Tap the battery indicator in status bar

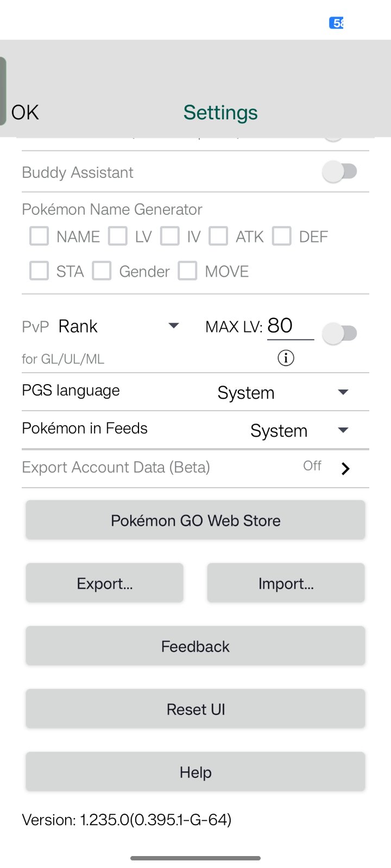click(336, 23)
